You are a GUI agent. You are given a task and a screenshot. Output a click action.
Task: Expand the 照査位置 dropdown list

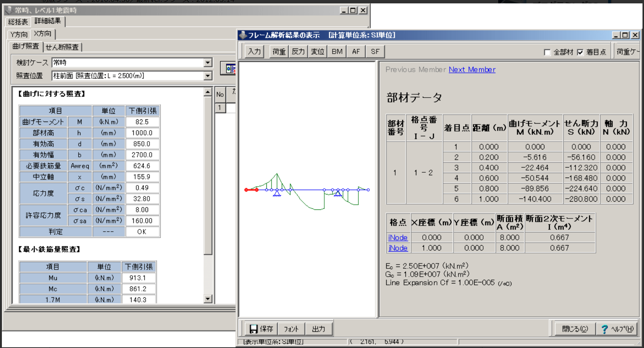[x=208, y=76]
